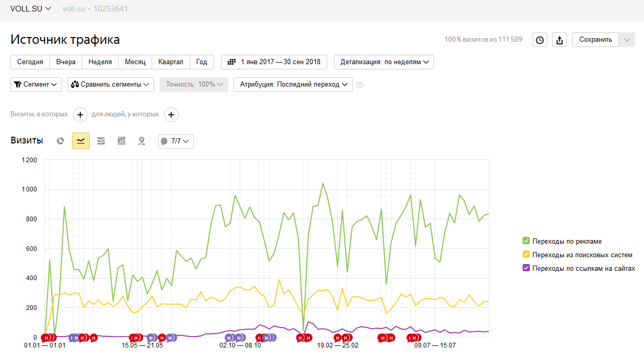Click 'Визиты, в которых' filter text
644x360 pixels.
click(39, 114)
